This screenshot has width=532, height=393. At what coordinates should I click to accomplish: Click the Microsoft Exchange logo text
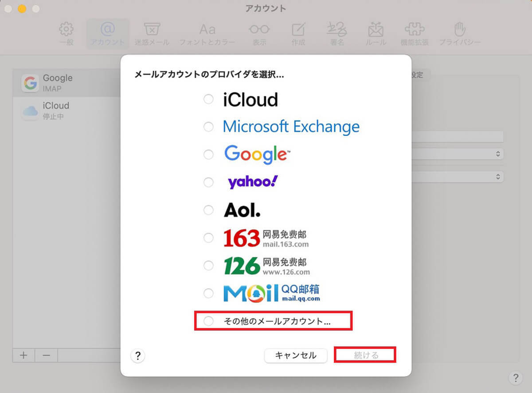click(291, 127)
